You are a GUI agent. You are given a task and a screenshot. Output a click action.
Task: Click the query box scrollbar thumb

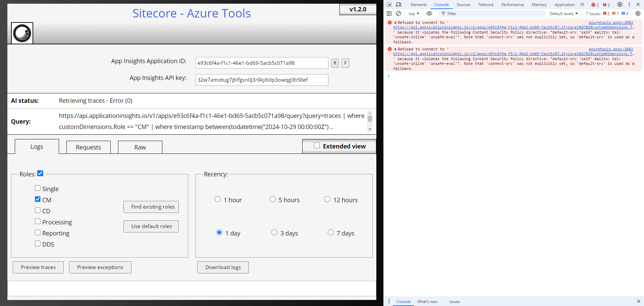click(x=370, y=119)
